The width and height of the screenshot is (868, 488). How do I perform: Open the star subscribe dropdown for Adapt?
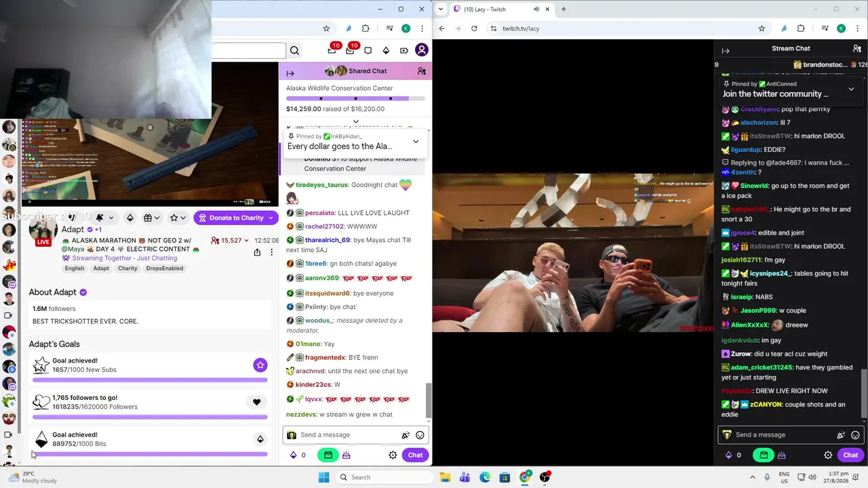178,218
